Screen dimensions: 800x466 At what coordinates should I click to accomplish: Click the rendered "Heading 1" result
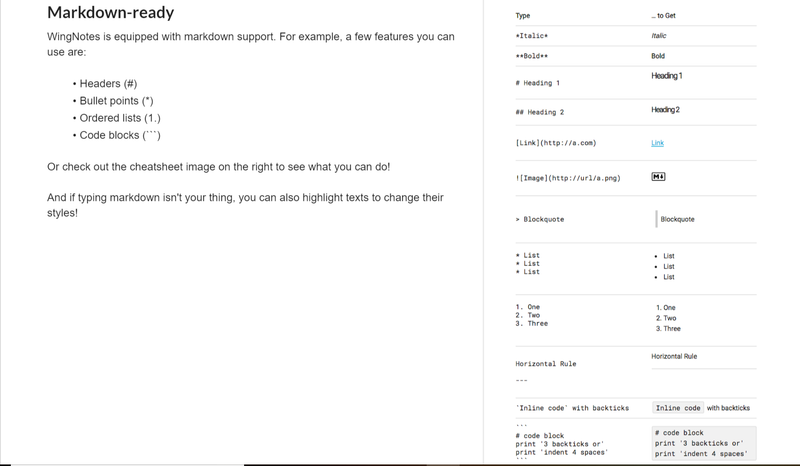click(666, 76)
